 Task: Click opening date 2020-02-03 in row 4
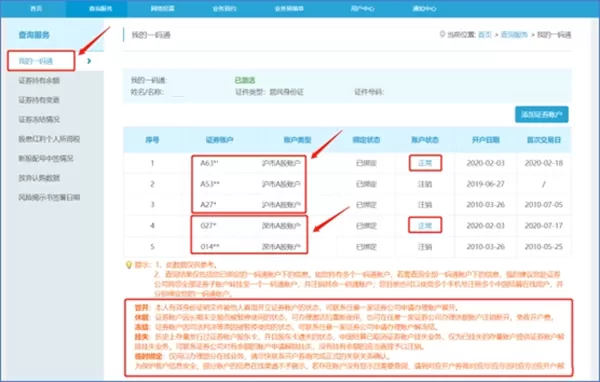486,225
